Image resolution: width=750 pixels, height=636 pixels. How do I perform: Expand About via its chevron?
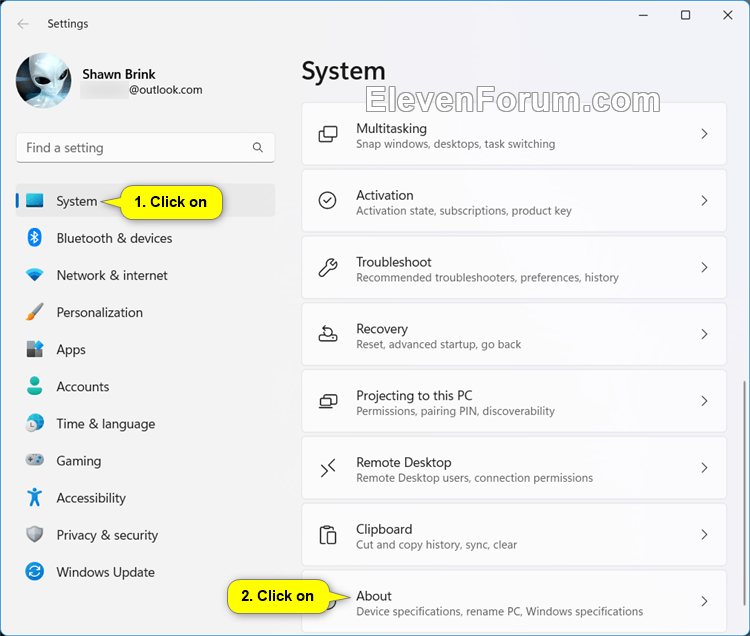click(704, 601)
